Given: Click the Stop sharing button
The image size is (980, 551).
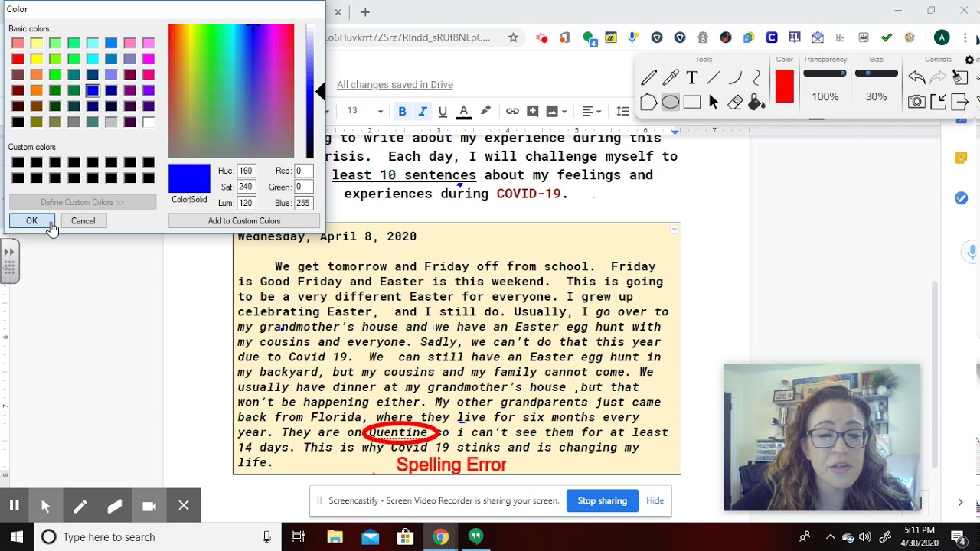Looking at the screenshot, I should click(602, 500).
